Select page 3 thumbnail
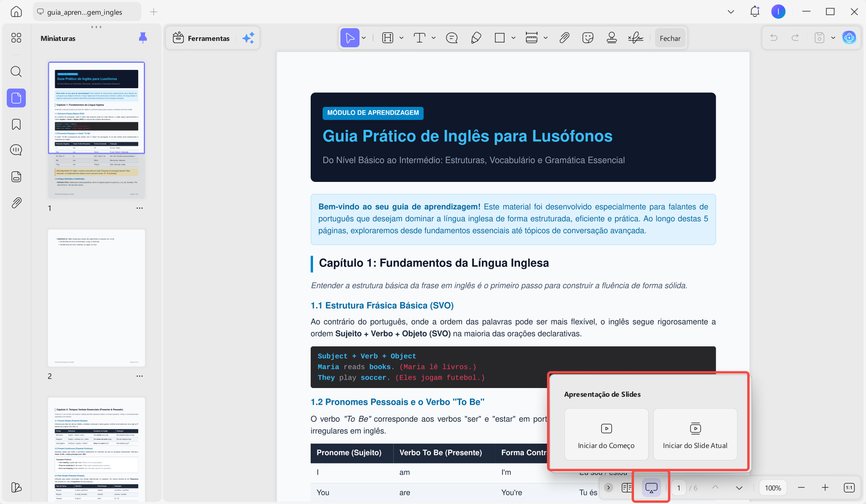This screenshot has width=866, height=504. pyautogui.click(x=97, y=449)
